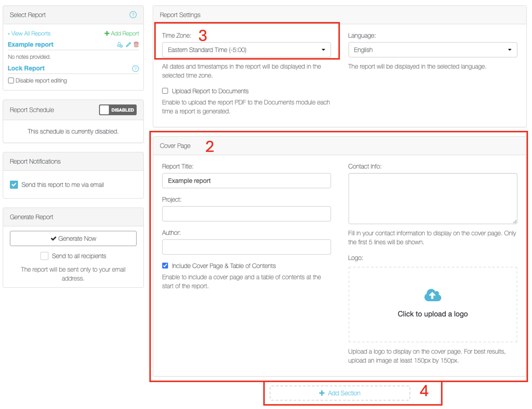The width and height of the screenshot is (532, 409).
Task: Uncheck Include Cover Page & Table of Contents
Action: tap(165, 266)
